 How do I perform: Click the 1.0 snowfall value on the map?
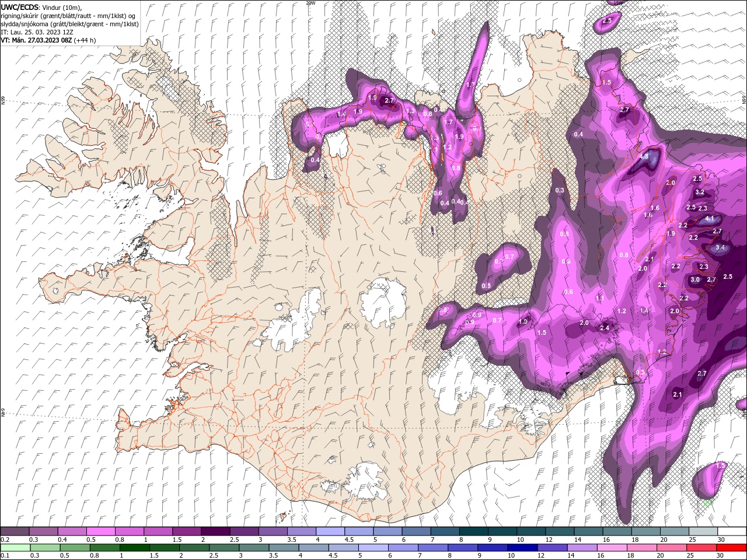click(x=523, y=321)
